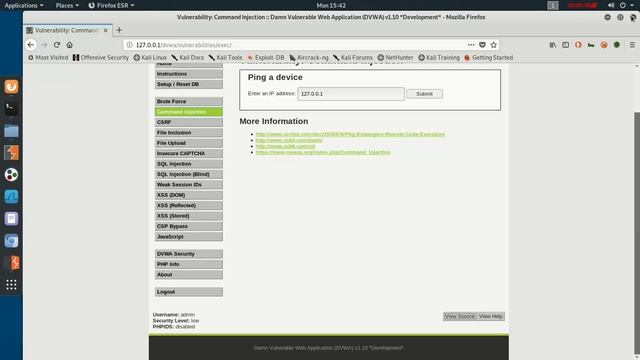
Task: Click the Logout button
Action: [x=189, y=292]
